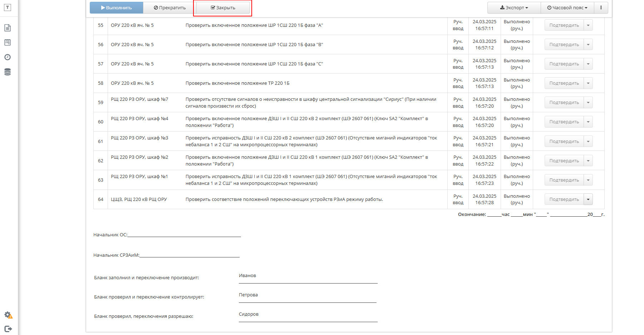The image size is (644, 335).
Task: Click Подтвердить for row 62
Action: click(x=564, y=161)
